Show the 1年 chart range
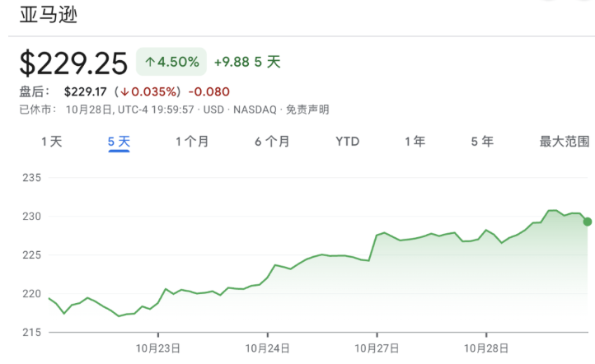 tap(415, 142)
